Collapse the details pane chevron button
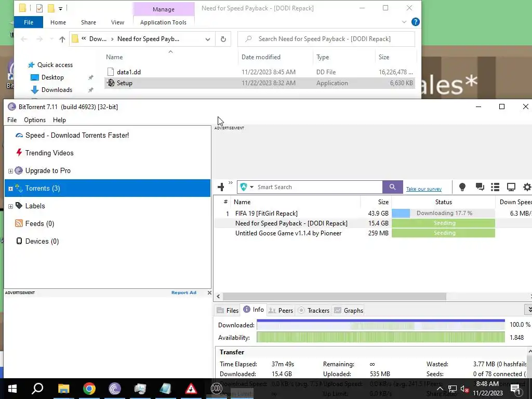Viewport: 532px width, 399px height. point(528,310)
